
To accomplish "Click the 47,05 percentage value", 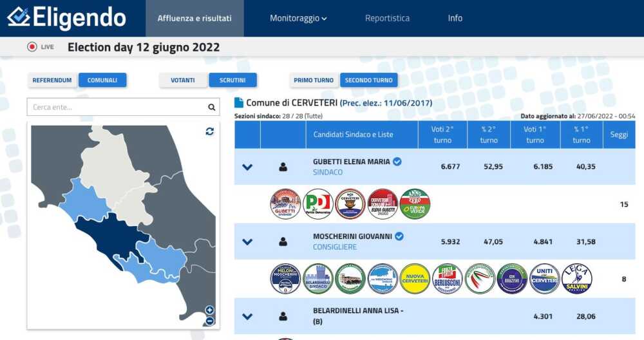I will [x=493, y=241].
